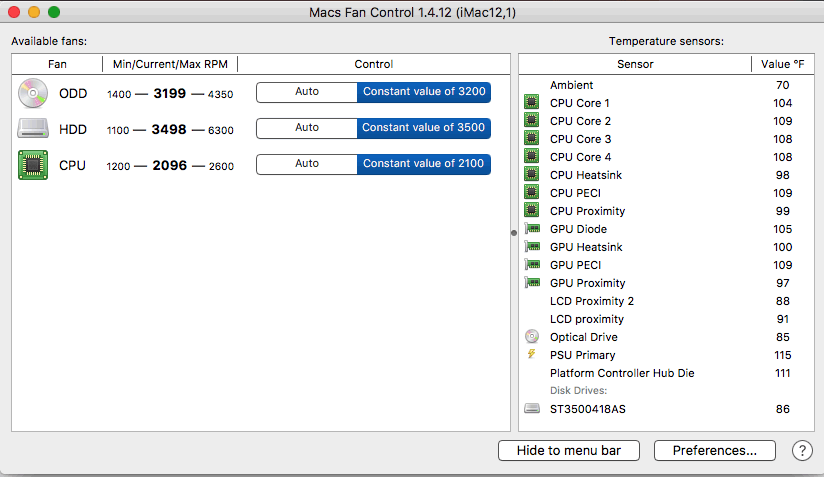Open Constant value of 2100 control
This screenshot has width=824, height=477.
(424, 164)
